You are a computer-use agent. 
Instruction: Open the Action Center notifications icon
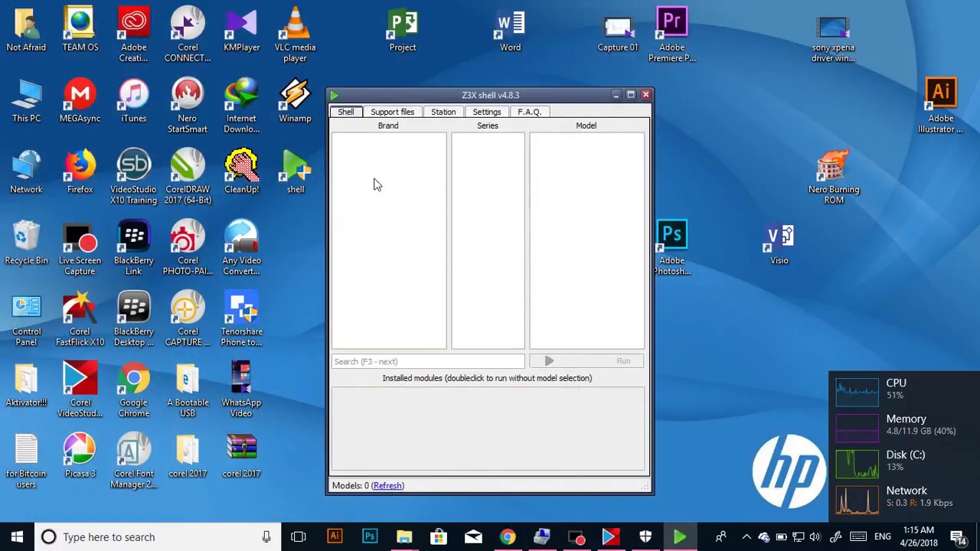click(x=957, y=537)
